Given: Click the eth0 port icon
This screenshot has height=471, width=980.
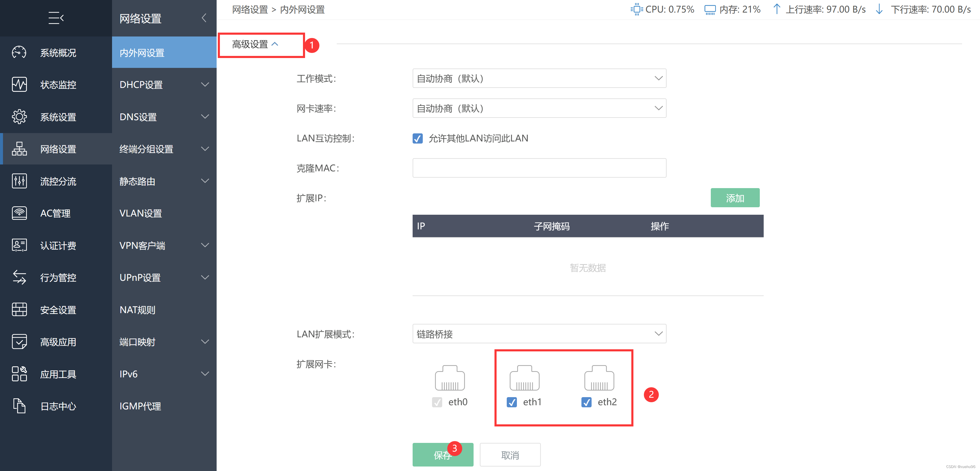Looking at the screenshot, I should pyautogui.click(x=450, y=378).
